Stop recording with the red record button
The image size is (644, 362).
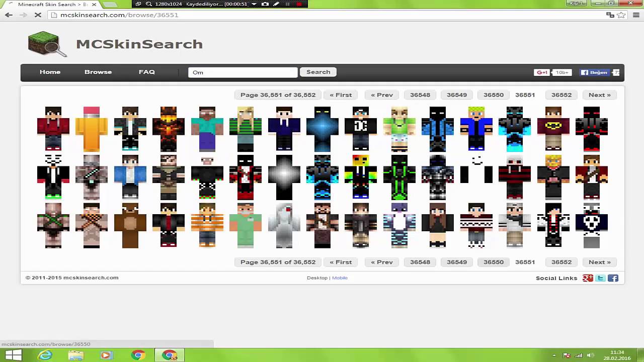pos(299,4)
